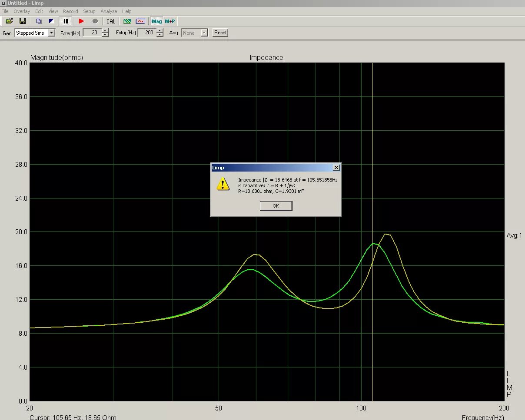The width and height of the screenshot is (525, 420).
Task: Click the grey record circle icon
Action: pos(95,21)
